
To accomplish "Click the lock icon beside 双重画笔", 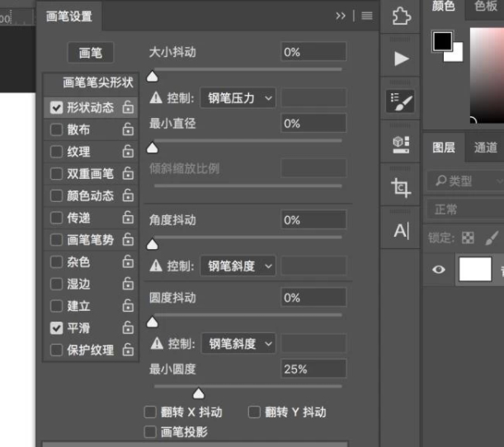I will point(128,173).
